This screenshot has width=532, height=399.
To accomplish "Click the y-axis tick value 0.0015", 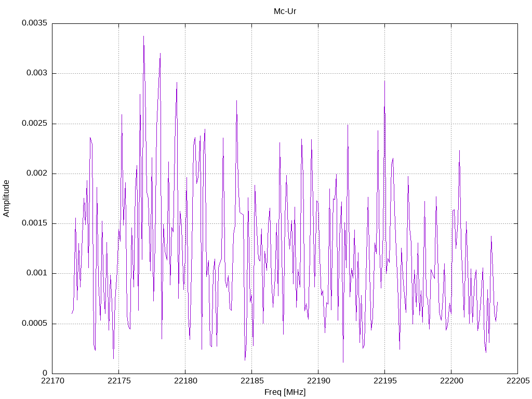I will click(35, 223).
